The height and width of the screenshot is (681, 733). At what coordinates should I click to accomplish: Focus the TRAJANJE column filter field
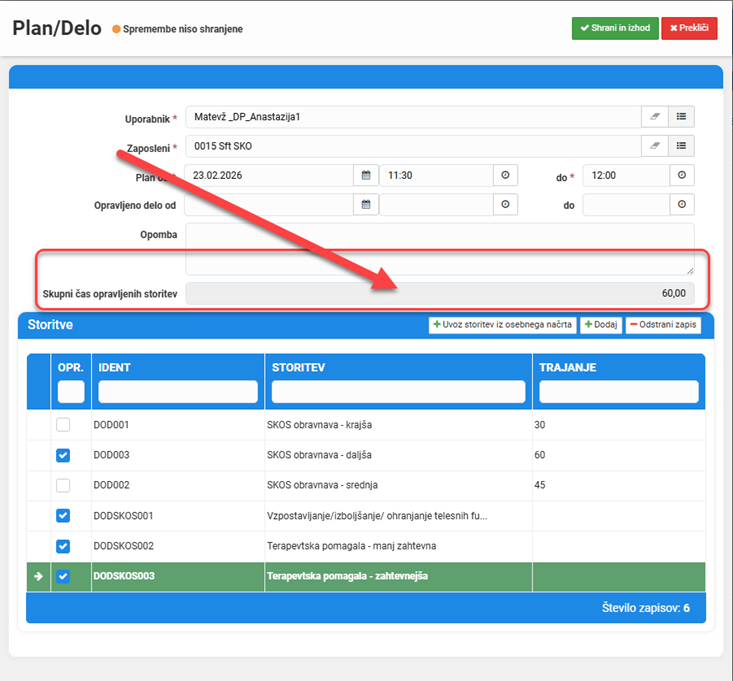pos(618,391)
